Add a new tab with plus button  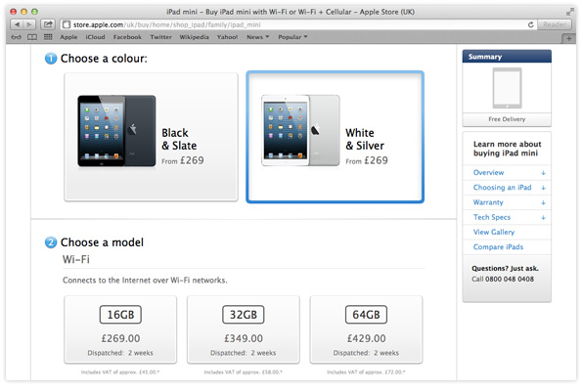569,38
